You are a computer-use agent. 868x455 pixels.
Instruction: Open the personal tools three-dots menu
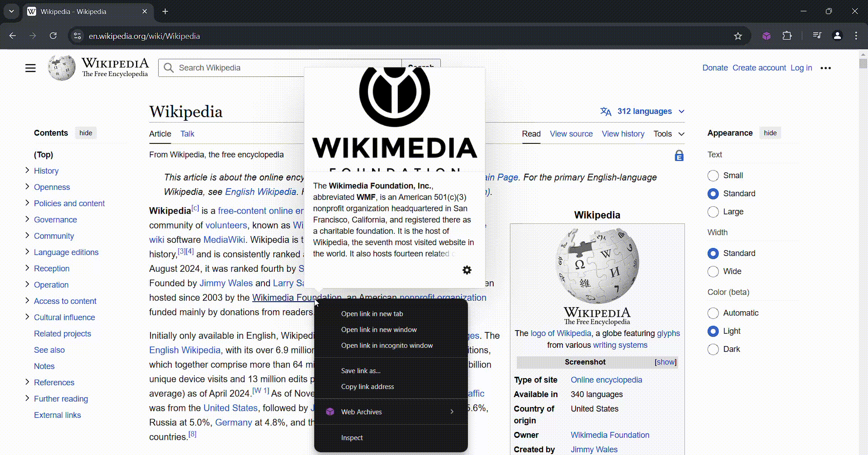pos(826,68)
